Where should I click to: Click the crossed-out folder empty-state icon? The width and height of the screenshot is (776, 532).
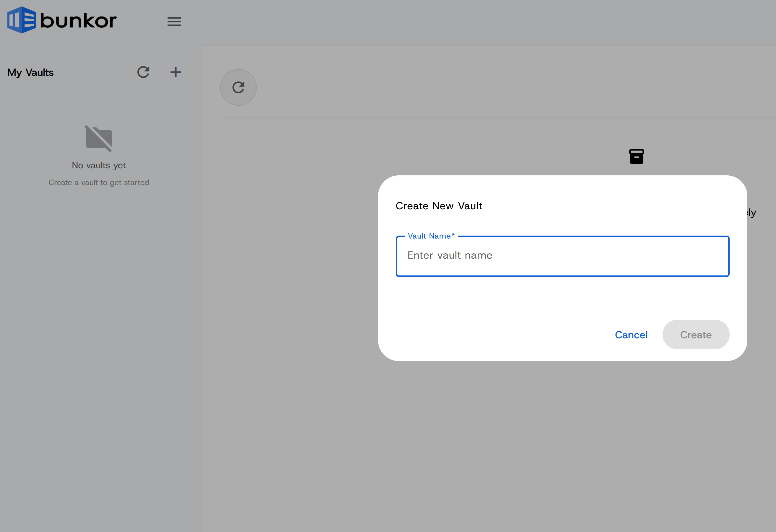click(99, 138)
